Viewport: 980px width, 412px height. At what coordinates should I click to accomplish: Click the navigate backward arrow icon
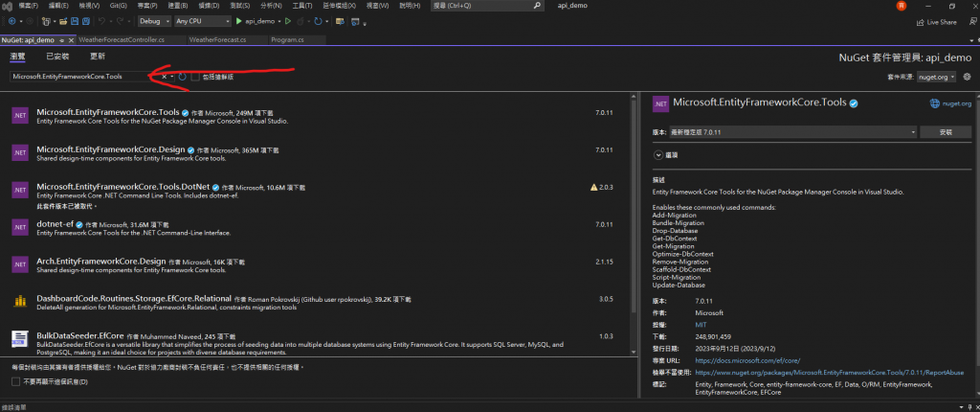[11, 21]
